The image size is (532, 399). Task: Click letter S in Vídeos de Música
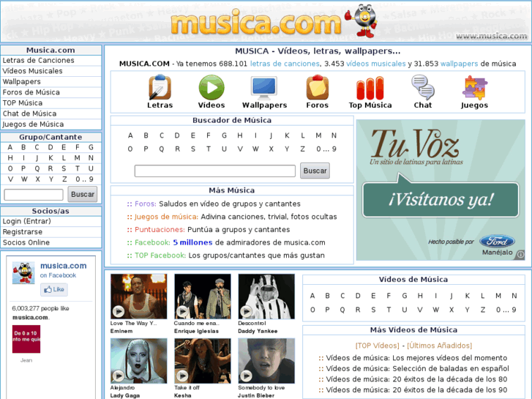[373, 310]
